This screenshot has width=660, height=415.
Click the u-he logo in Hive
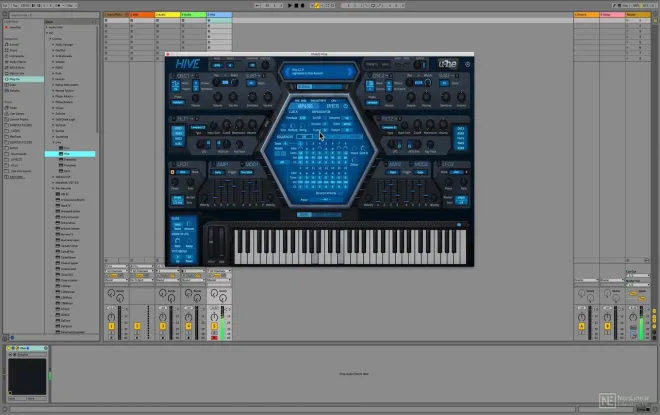point(449,65)
